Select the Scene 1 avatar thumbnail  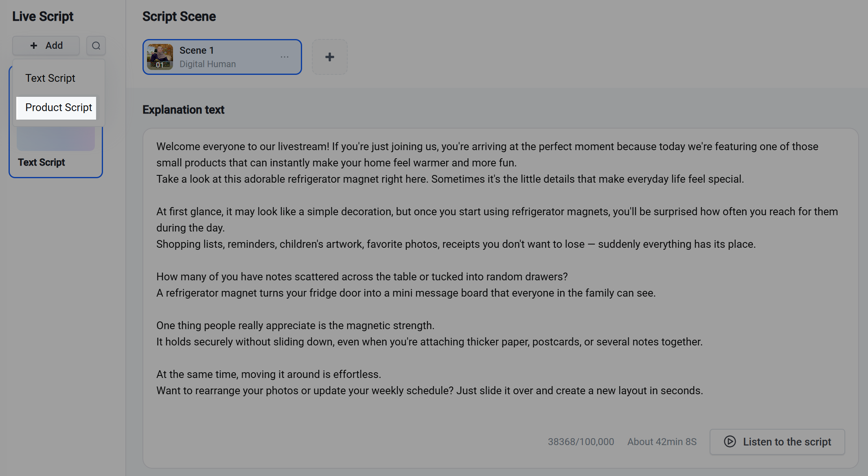(x=160, y=57)
